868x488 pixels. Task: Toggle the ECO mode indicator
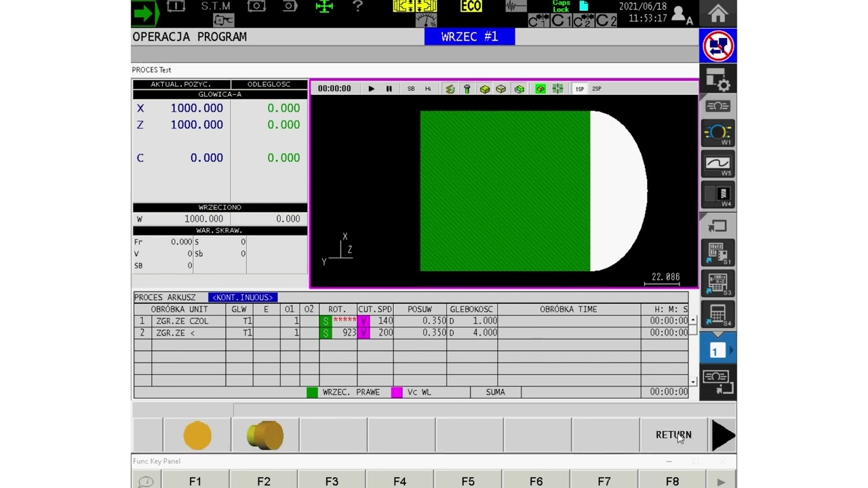471,7
